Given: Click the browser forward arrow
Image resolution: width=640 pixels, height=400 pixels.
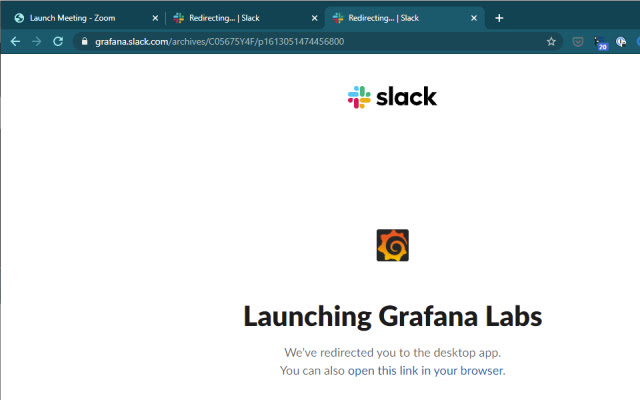Looking at the screenshot, I should coord(36,41).
